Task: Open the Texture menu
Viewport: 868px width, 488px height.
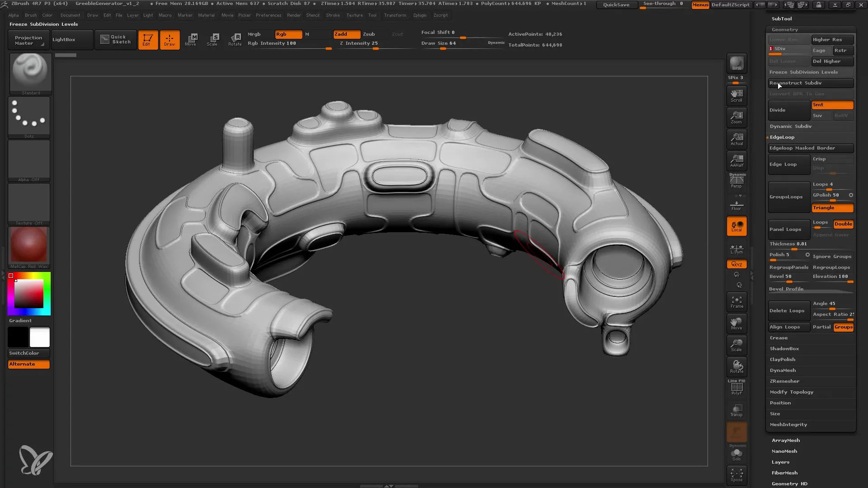Action: click(x=354, y=15)
